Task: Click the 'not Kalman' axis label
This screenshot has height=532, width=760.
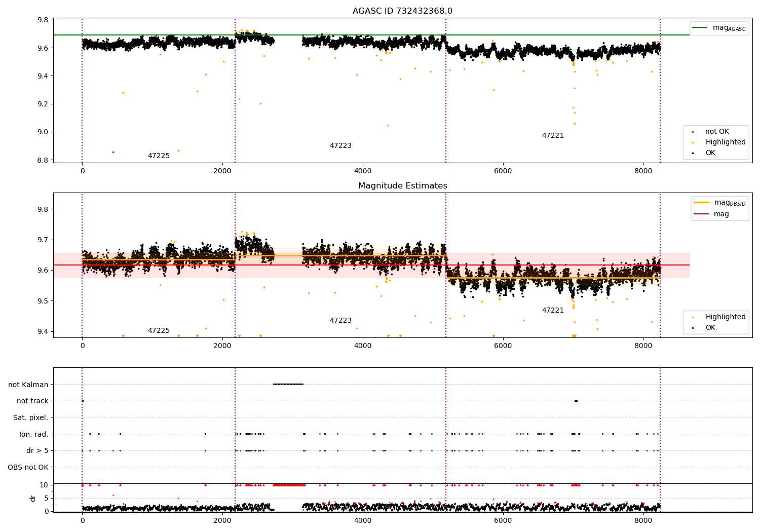Action: [x=28, y=385]
